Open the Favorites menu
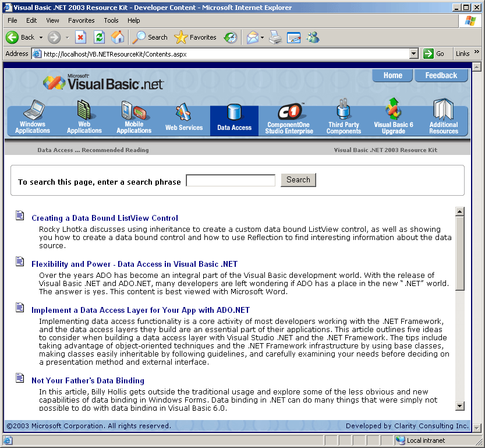Viewport: 485px width, 448px height. [82, 20]
